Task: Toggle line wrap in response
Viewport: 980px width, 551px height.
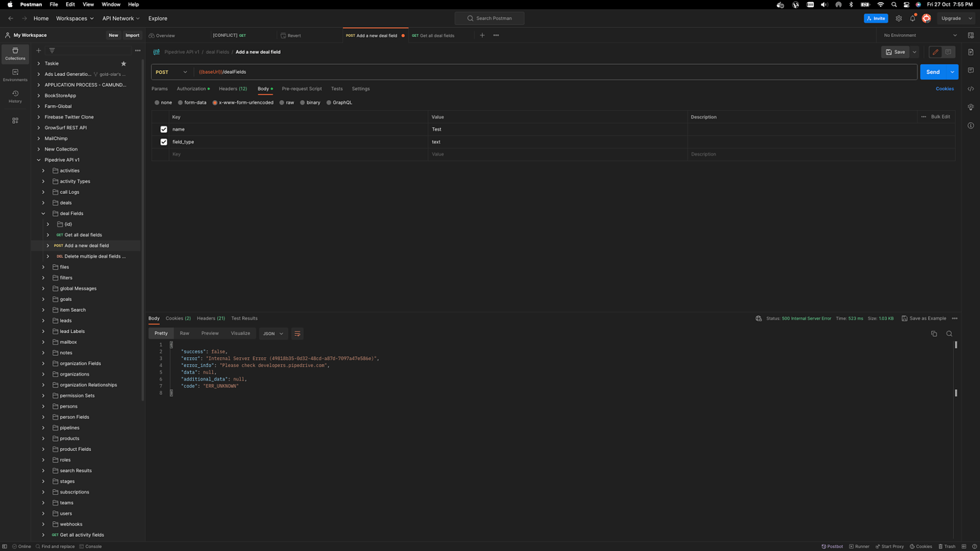Action: pyautogui.click(x=298, y=334)
